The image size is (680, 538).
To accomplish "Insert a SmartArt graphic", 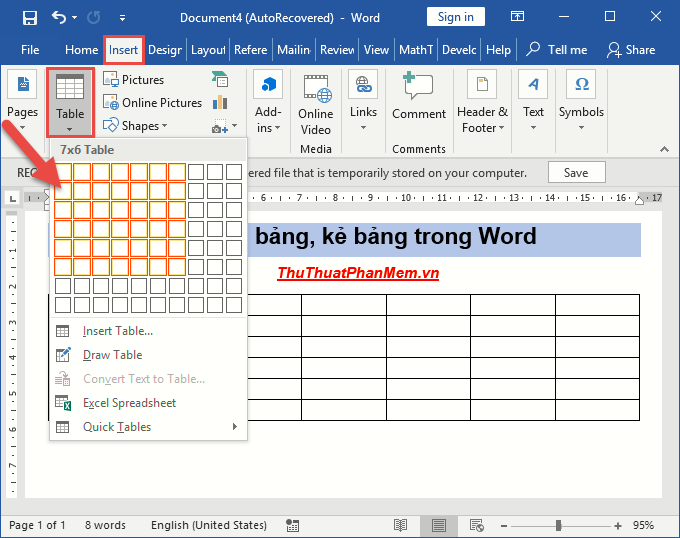I will pos(220,80).
